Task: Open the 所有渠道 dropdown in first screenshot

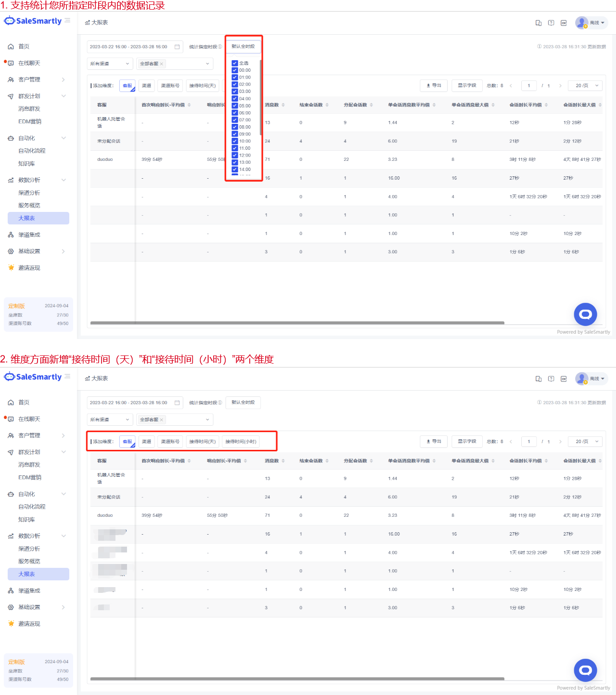Action: (110, 64)
